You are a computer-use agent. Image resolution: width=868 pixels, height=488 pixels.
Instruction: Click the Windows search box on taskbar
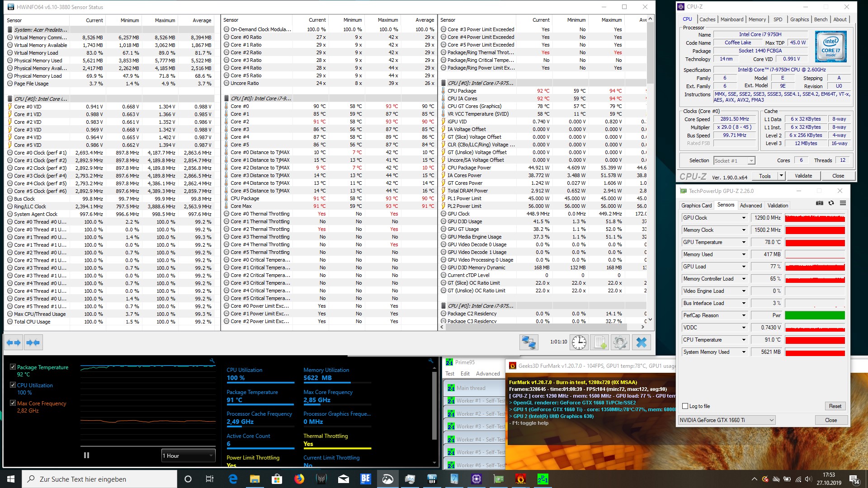point(99,479)
